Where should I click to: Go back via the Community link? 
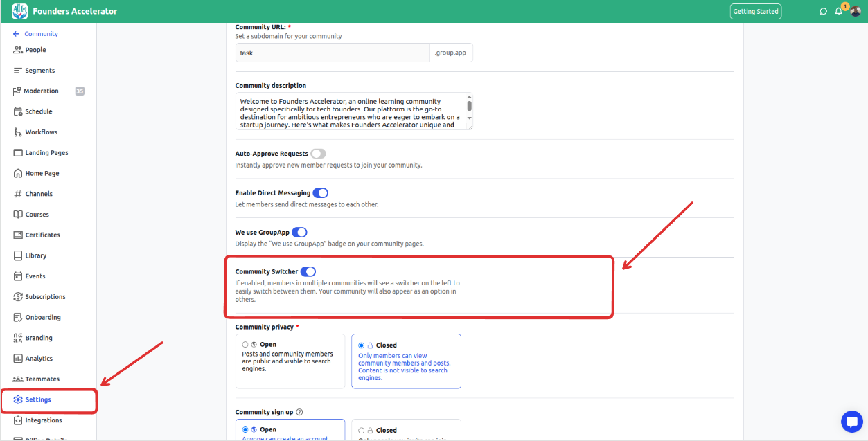42,34
